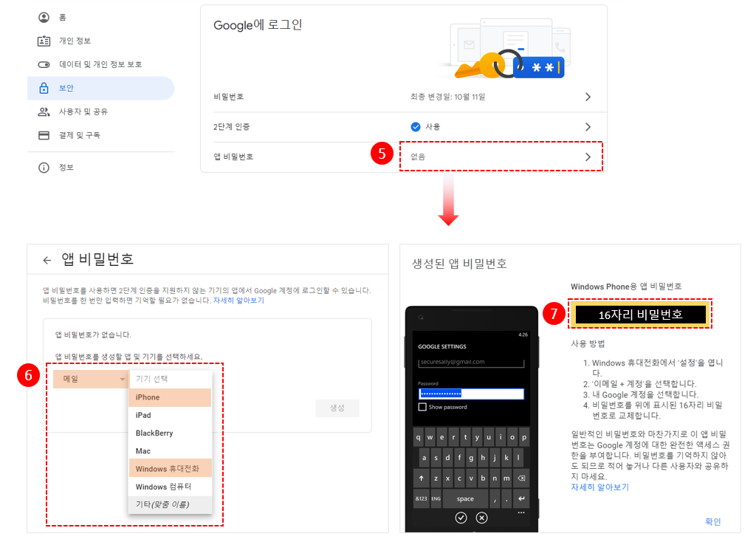Tap the ENG key on the phone keyboard
This screenshot has height=542, width=756.
[x=436, y=498]
